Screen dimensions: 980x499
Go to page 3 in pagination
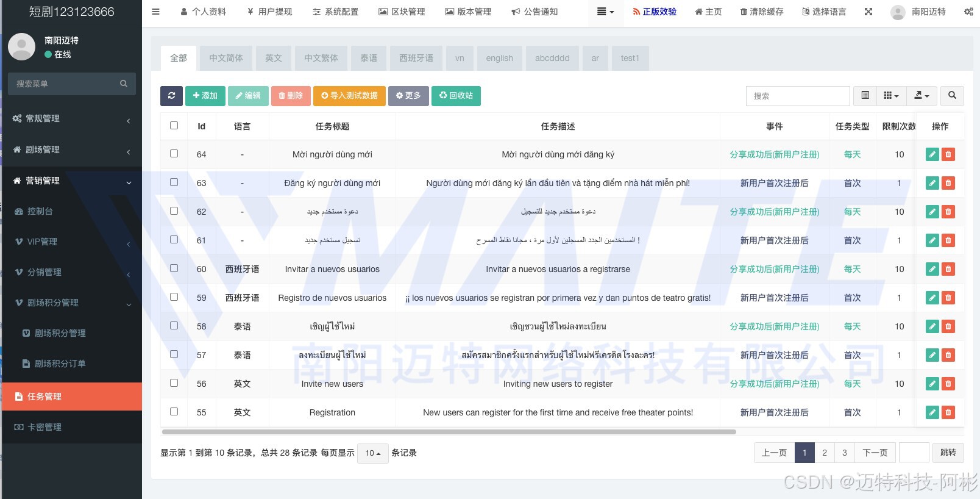(x=844, y=453)
